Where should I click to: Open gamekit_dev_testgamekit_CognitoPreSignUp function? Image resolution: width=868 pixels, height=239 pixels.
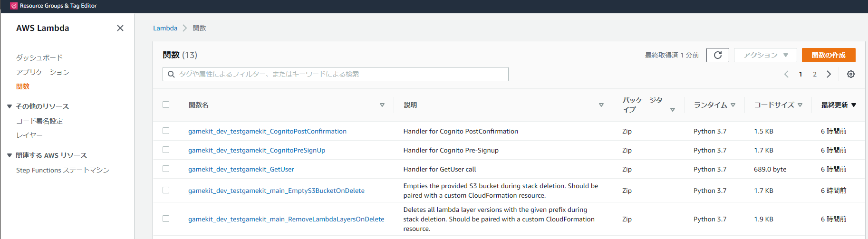click(257, 150)
